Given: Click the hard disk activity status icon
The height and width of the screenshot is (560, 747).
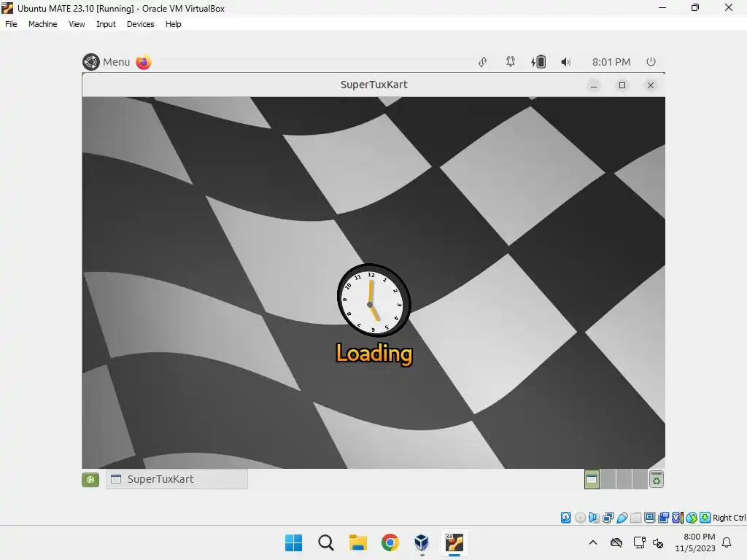Looking at the screenshot, I should coord(565,518).
